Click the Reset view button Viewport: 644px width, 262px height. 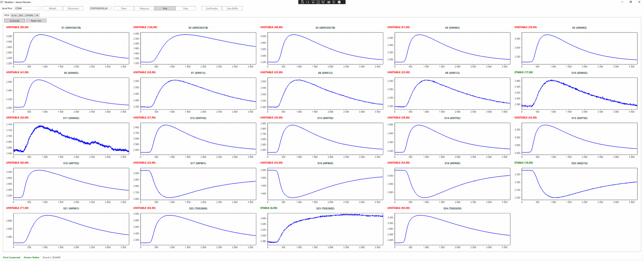36,21
